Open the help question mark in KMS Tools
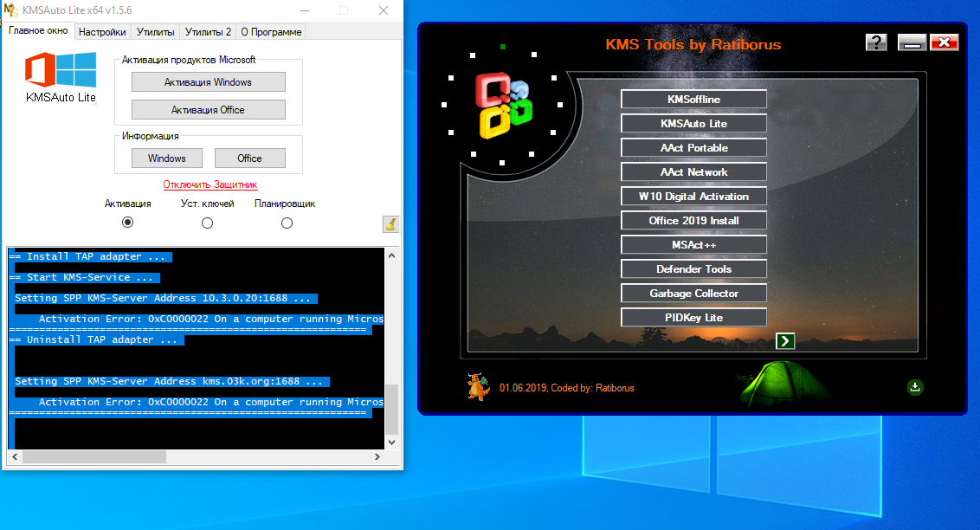Viewport: 980px width, 530px height. [876, 42]
